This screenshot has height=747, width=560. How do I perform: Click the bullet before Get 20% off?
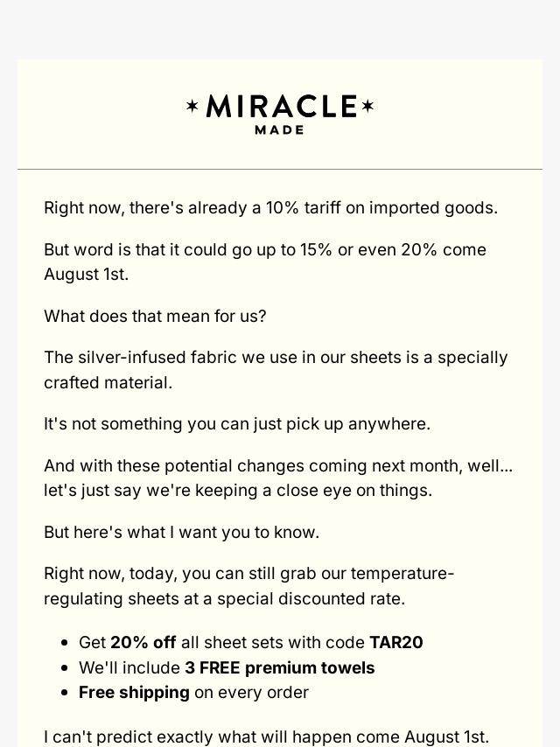[x=65, y=643]
